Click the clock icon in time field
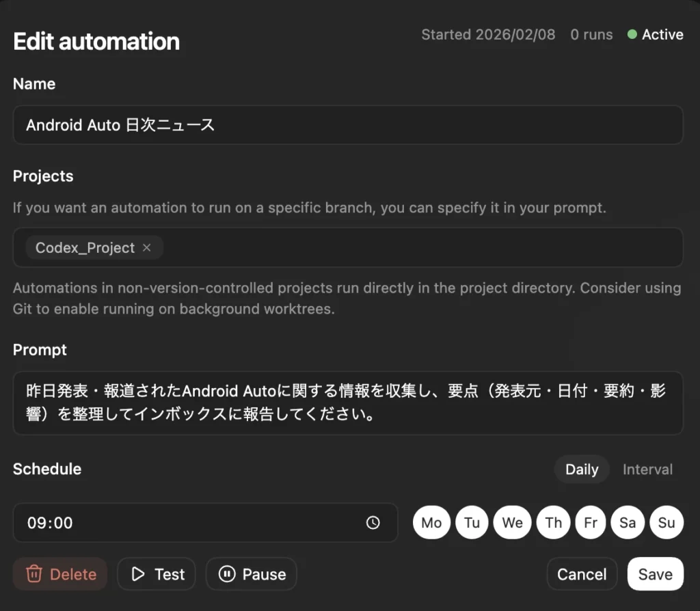Screen dimensions: 700x611 [373, 523]
